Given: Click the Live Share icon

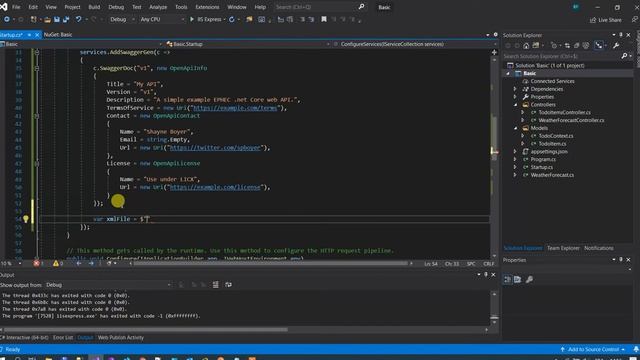Looking at the screenshot, I should (593, 20).
